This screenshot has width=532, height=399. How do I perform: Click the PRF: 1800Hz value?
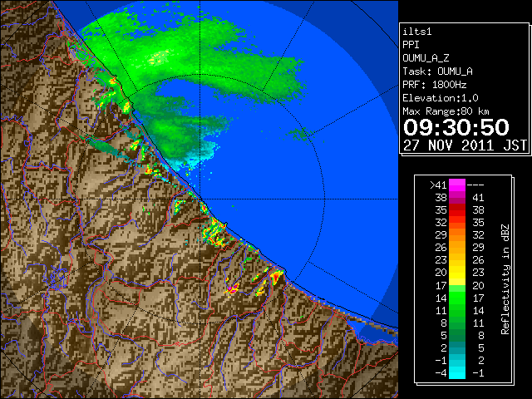coord(435,85)
